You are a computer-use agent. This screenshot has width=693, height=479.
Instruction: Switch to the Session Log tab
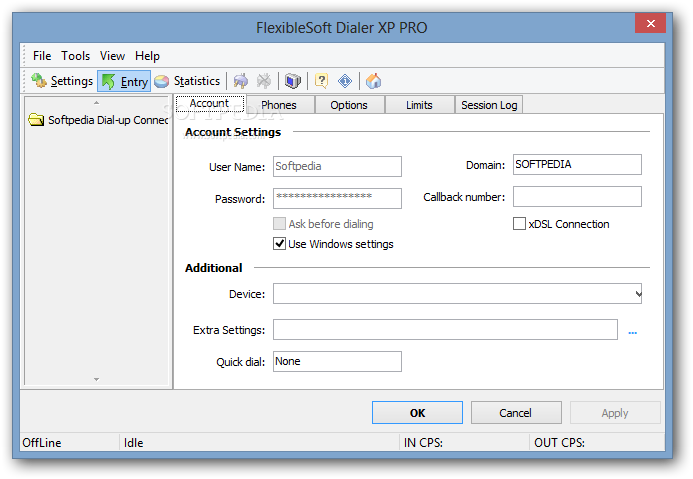click(x=489, y=105)
